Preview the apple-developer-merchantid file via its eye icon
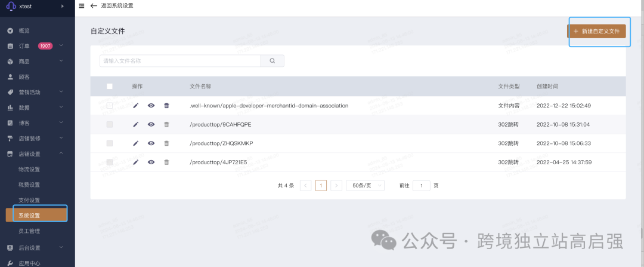 point(151,106)
